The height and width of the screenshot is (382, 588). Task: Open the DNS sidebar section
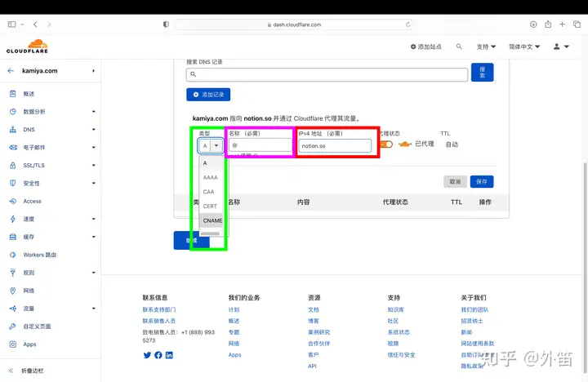click(x=29, y=130)
